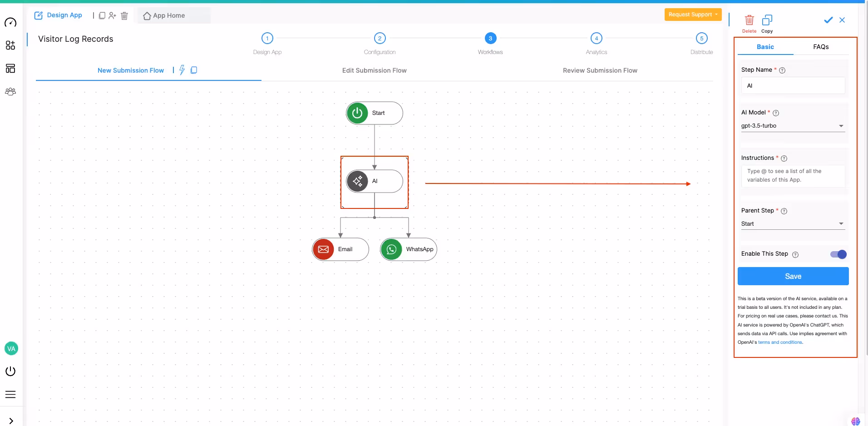Click the lightning icon next to New Submission Flow

click(182, 70)
